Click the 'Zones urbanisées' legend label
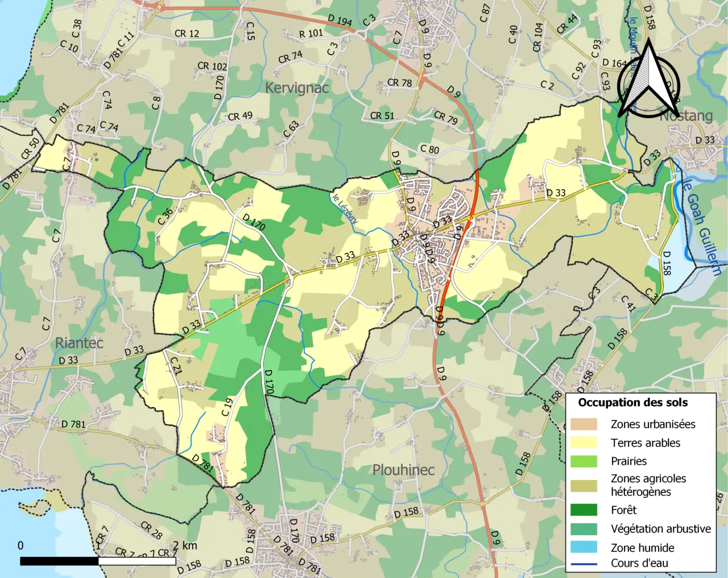 [653, 424]
